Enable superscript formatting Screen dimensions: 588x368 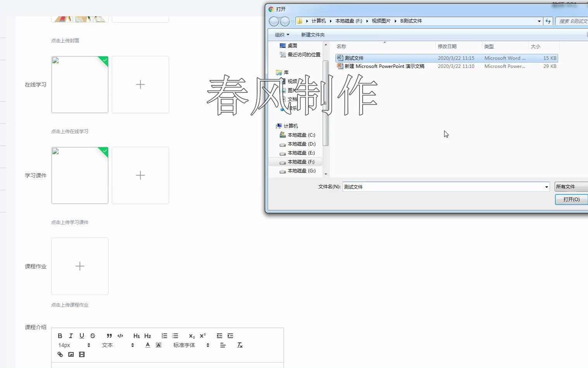[x=202, y=336]
